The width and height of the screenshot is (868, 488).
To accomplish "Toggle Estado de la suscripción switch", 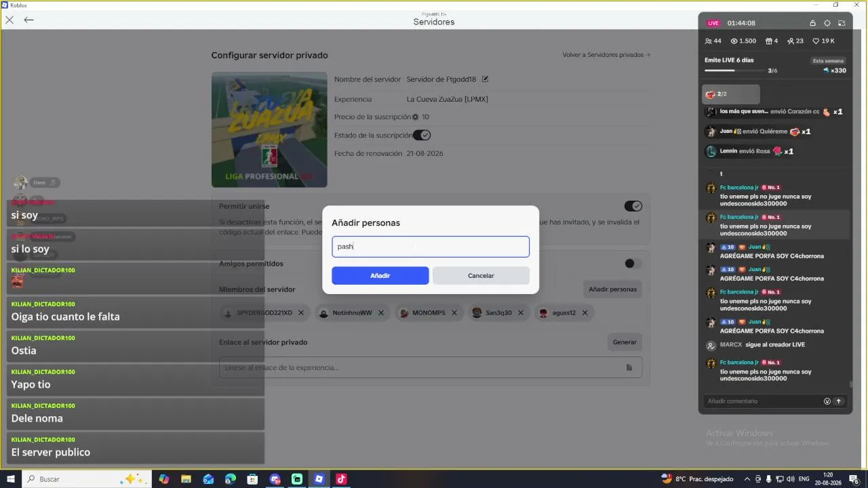I will coord(422,135).
